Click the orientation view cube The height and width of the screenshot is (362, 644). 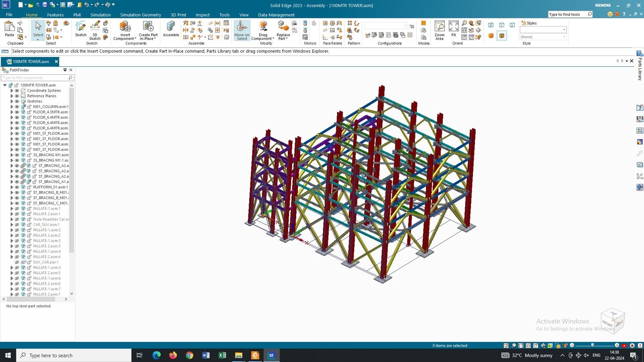click(x=613, y=321)
